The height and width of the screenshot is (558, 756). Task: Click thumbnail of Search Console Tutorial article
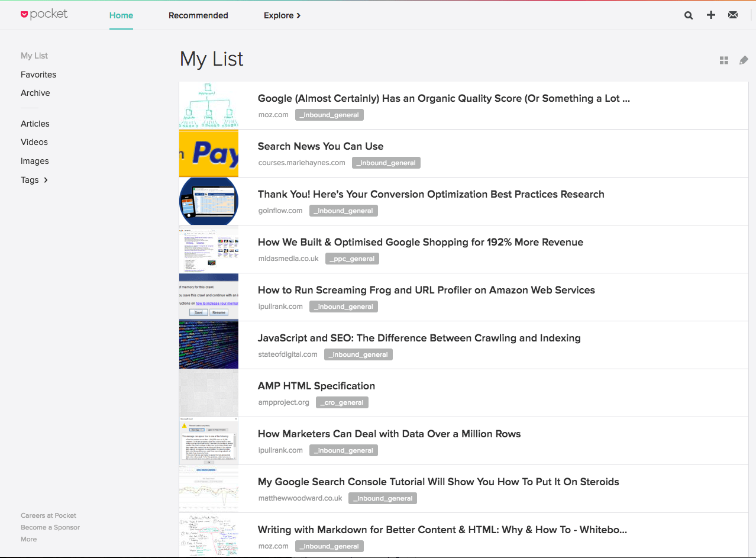pyautogui.click(x=209, y=489)
